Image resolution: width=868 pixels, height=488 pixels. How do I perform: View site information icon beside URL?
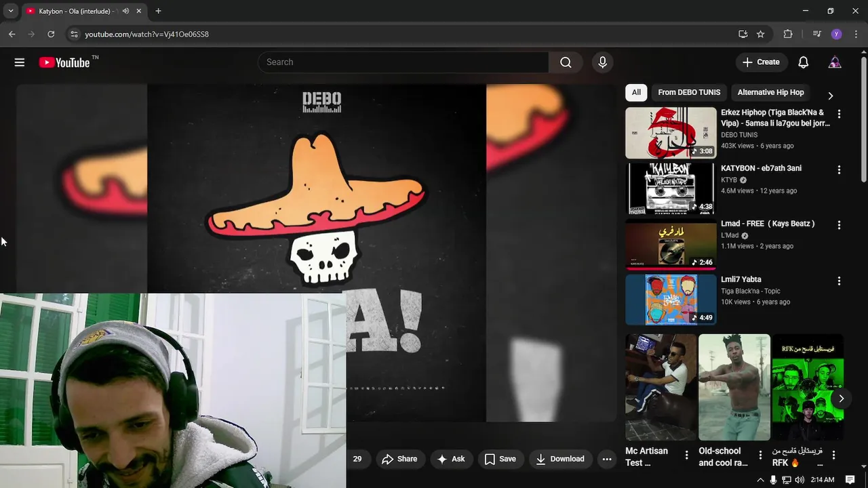[x=74, y=34]
